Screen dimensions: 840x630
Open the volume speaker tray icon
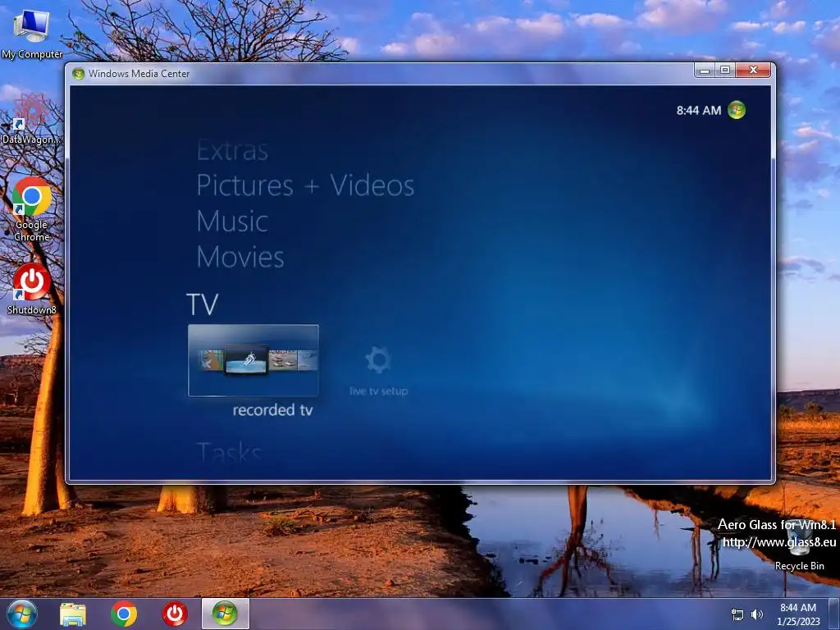click(757, 614)
